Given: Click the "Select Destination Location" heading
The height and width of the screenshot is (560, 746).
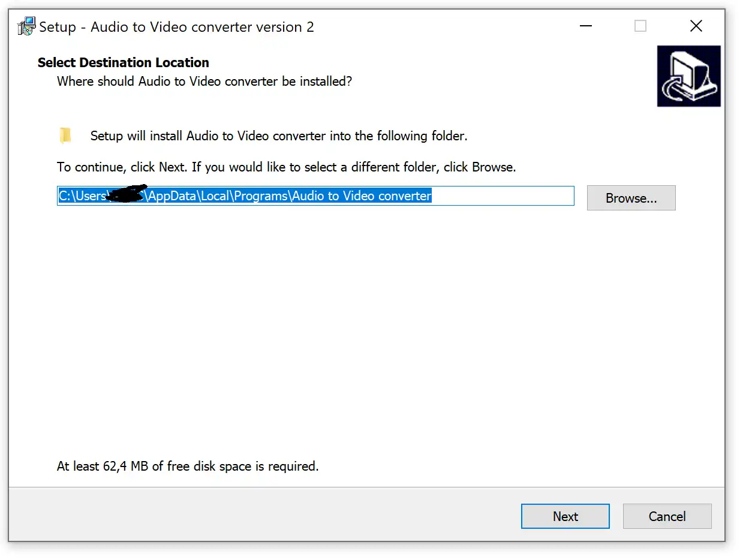Looking at the screenshot, I should coord(123,63).
